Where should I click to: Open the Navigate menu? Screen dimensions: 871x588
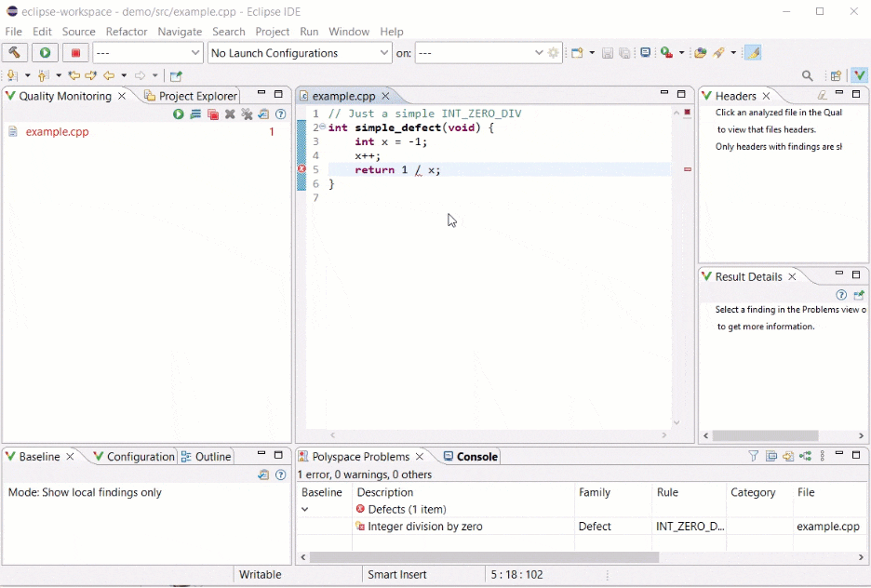click(180, 31)
